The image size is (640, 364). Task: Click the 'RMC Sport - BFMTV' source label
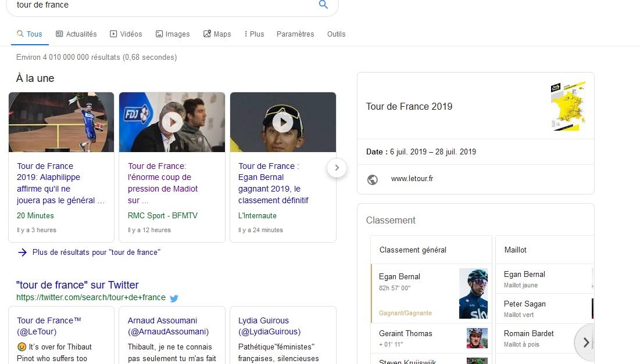click(162, 215)
